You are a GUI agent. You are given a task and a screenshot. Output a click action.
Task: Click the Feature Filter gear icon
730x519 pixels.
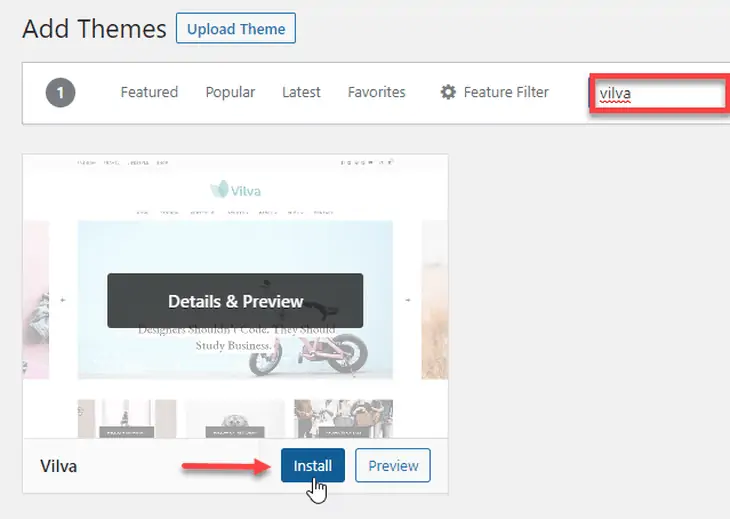click(448, 92)
